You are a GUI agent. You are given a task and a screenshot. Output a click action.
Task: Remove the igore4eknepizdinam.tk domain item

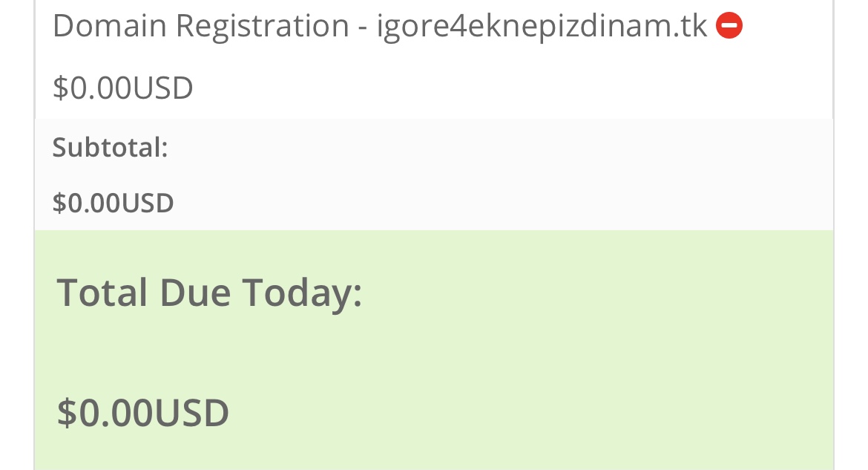pyautogui.click(x=729, y=27)
